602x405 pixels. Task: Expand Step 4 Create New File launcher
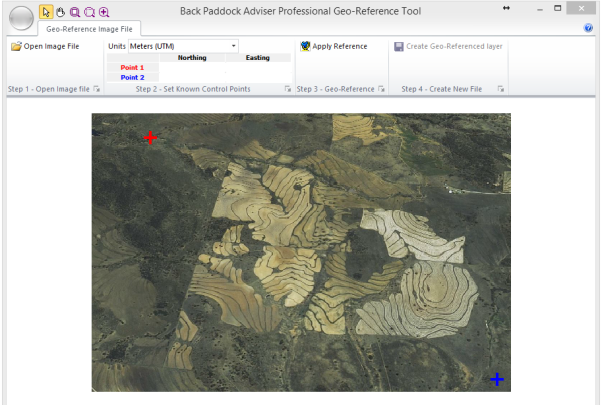[x=500, y=90]
